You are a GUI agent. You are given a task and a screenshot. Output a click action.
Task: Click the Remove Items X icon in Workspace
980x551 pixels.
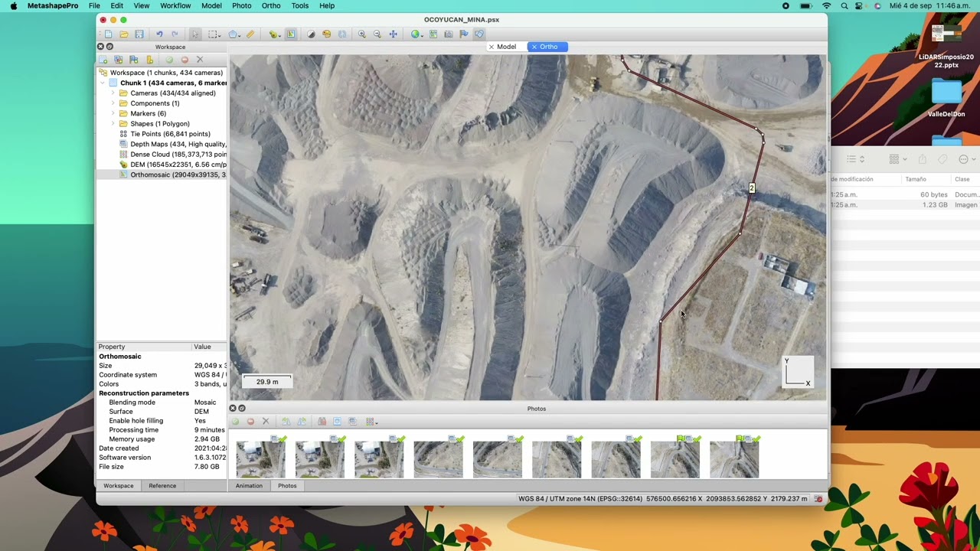[x=200, y=60]
